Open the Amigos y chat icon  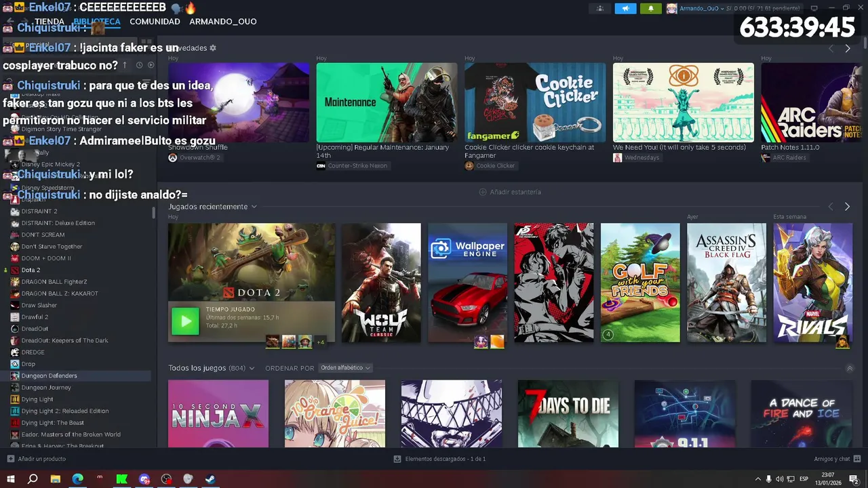(x=857, y=459)
